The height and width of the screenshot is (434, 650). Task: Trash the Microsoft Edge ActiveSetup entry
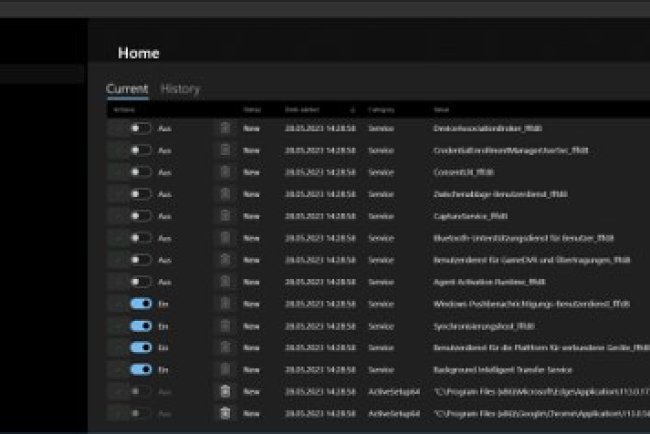tap(225, 391)
